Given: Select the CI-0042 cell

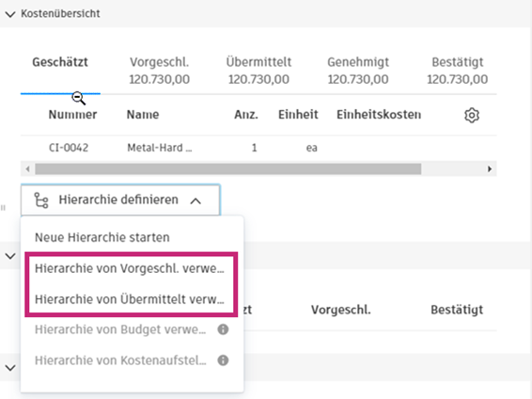Looking at the screenshot, I should (69, 148).
